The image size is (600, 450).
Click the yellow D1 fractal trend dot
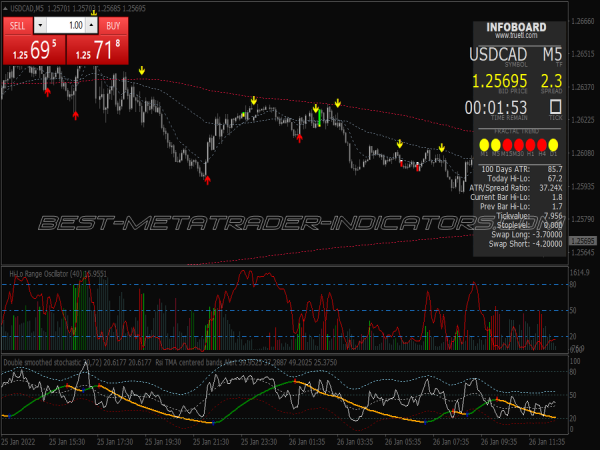coord(555,144)
